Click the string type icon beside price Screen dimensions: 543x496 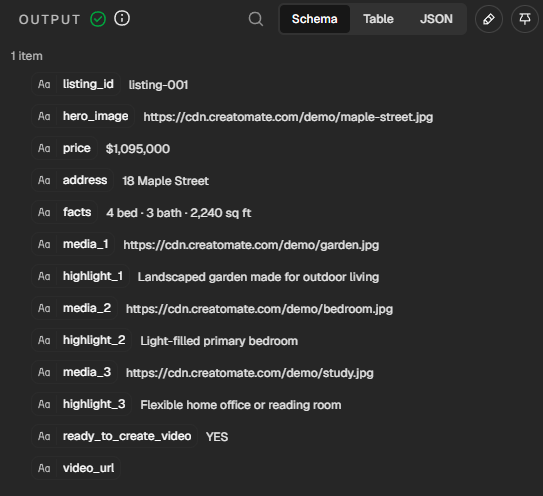tap(44, 148)
